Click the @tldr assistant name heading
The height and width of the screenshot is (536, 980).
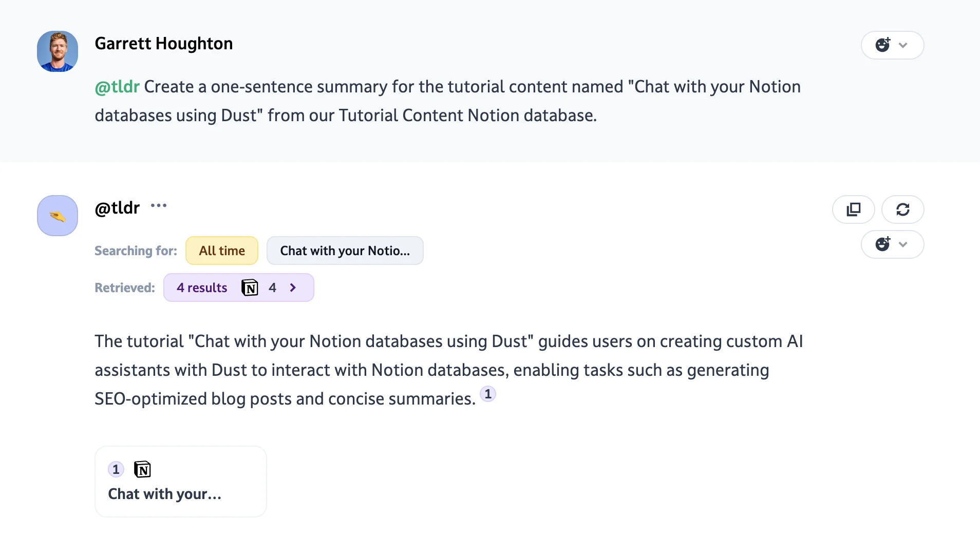point(117,208)
